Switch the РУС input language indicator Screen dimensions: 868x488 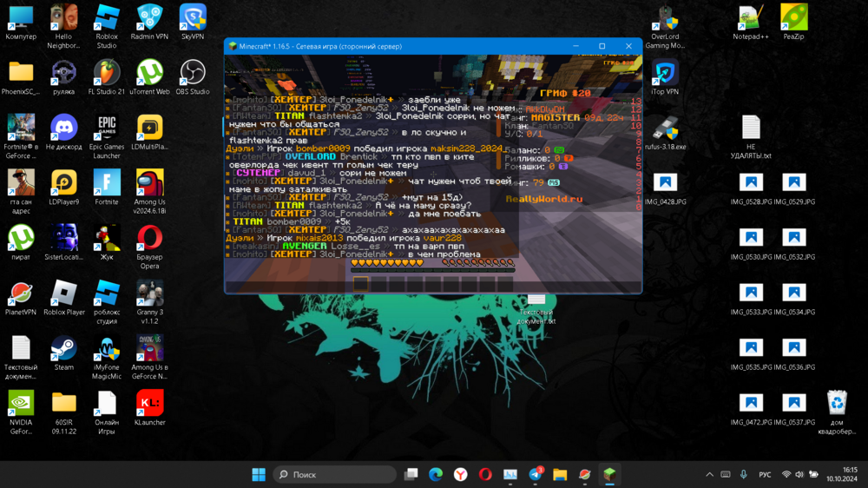pyautogui.click(x=765, y=475)
